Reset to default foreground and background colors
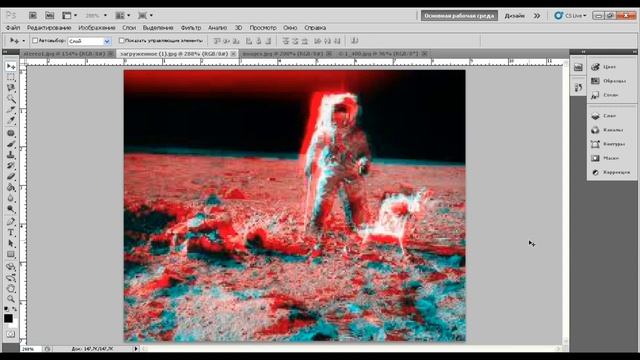 [6, 309]
